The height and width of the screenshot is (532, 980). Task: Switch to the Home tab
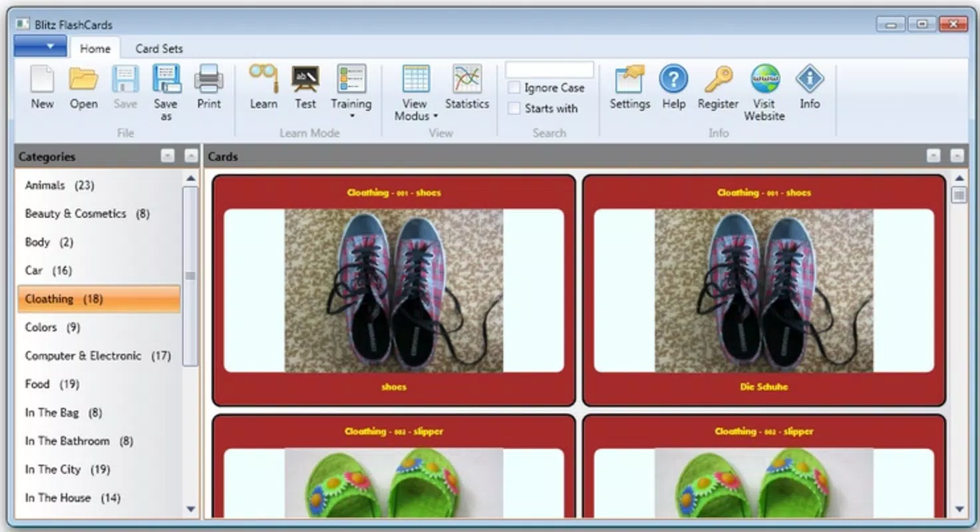tap(95, 49)
